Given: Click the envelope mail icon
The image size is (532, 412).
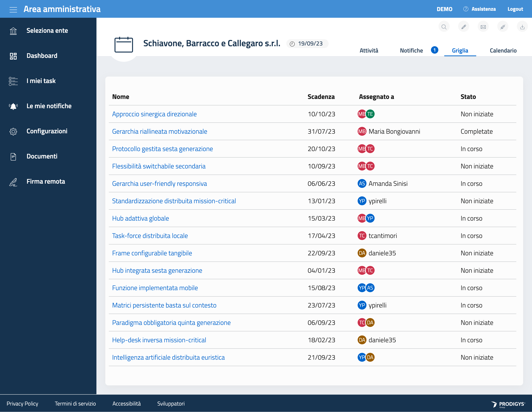Looking at the screenshot, I should point(483,27).
